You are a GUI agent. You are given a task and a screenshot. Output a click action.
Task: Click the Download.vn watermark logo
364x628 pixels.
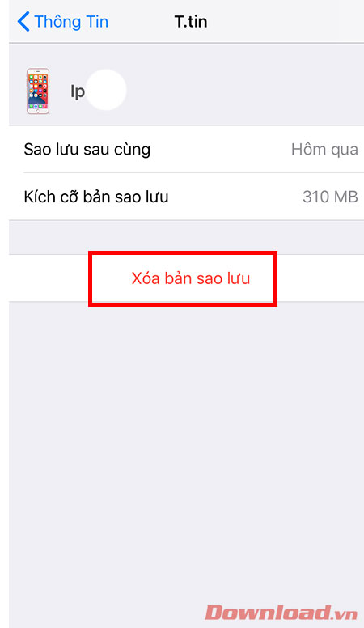[x=281, y=613]
